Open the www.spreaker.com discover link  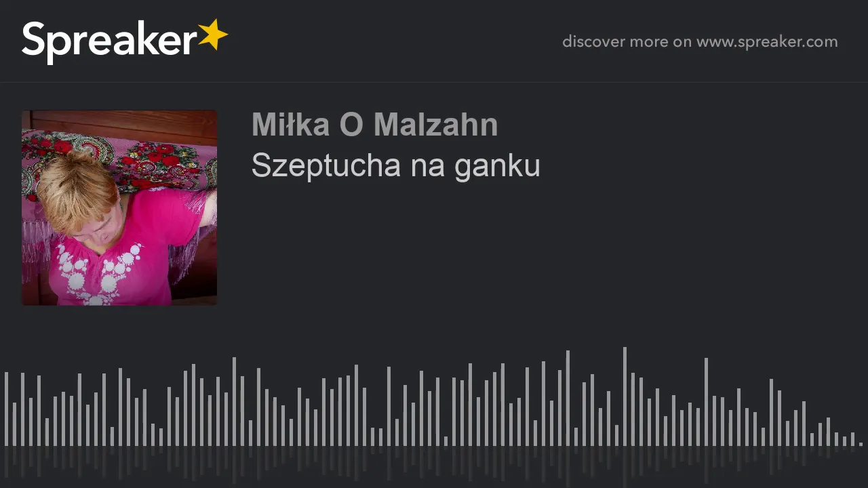pos(767,41)
